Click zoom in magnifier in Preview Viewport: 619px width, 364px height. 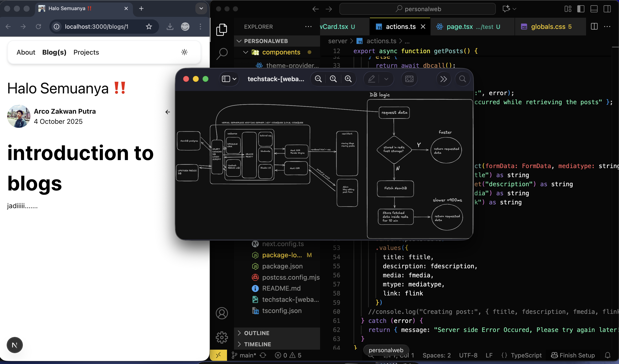pos(348,79)
